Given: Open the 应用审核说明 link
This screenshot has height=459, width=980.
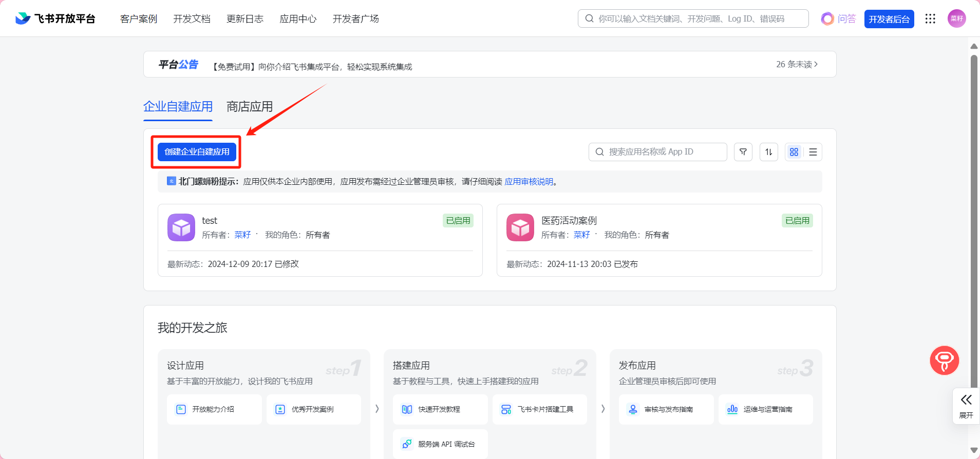Looking at the screenshot, I should (529, 182).
